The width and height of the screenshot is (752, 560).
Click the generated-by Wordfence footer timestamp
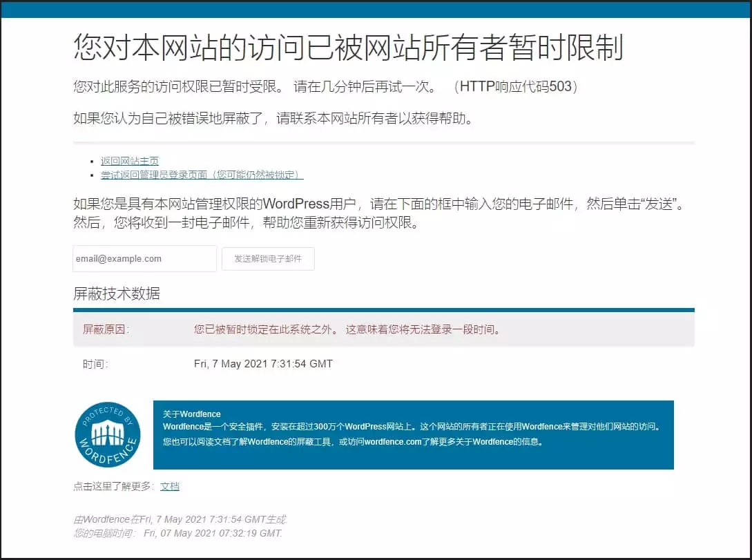180,519
